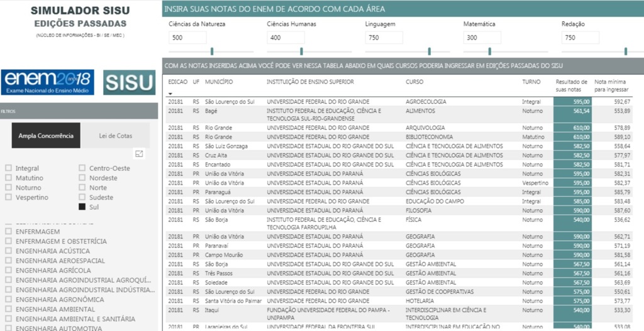Click the Paranaguá municipality cell

217,192
